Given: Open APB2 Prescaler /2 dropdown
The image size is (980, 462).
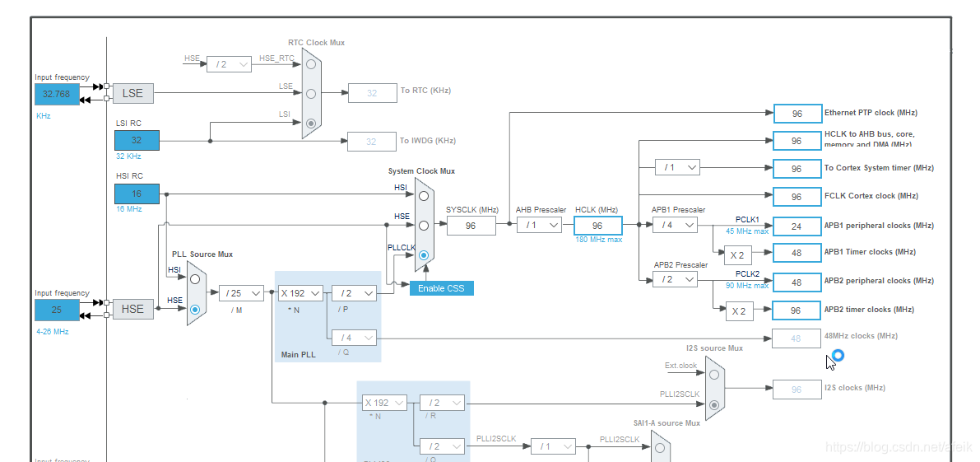Looking at the screenshot, I should pos(675,279).
